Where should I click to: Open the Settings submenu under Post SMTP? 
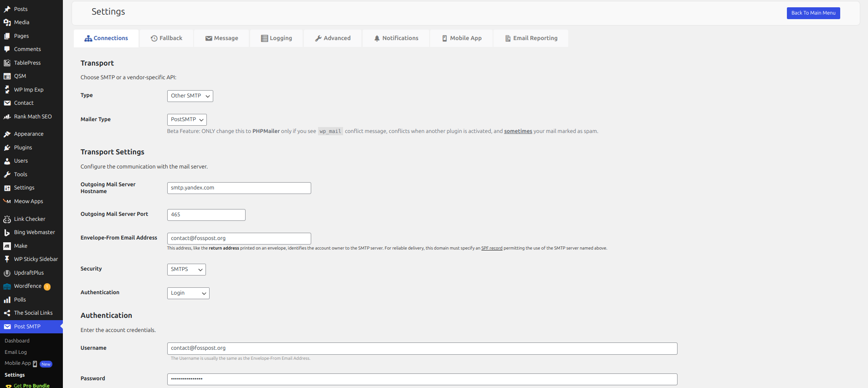(15, 375)
